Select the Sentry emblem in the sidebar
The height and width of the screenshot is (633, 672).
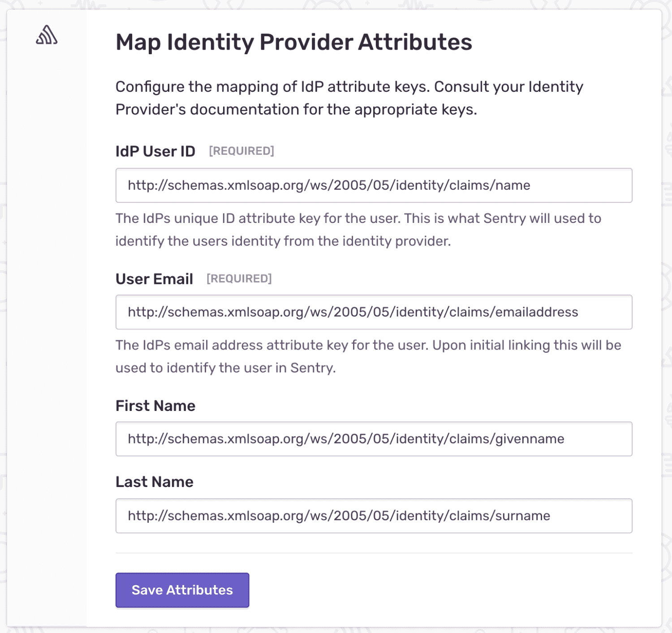pyautogui.click(x=46, y=35)
